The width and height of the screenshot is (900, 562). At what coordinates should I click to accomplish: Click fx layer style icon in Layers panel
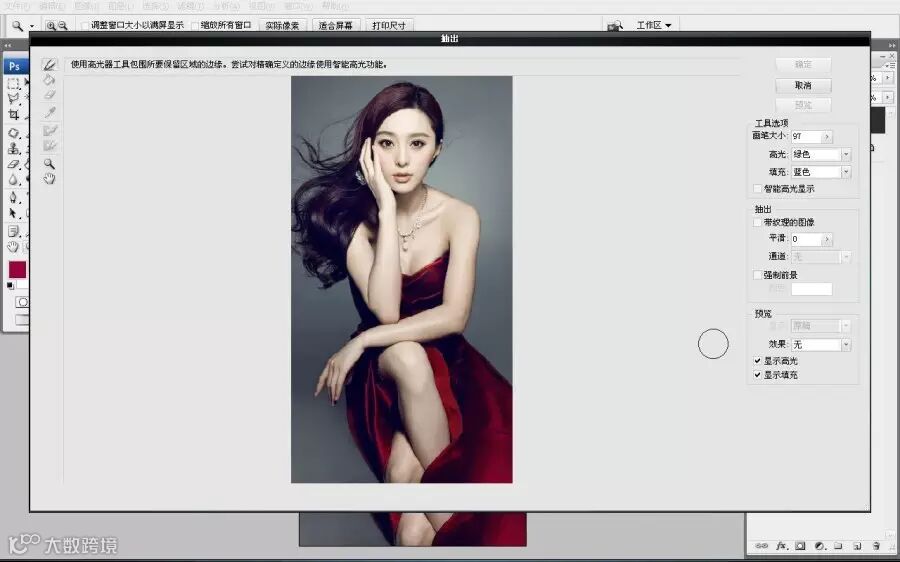click(x=781, y=545)
